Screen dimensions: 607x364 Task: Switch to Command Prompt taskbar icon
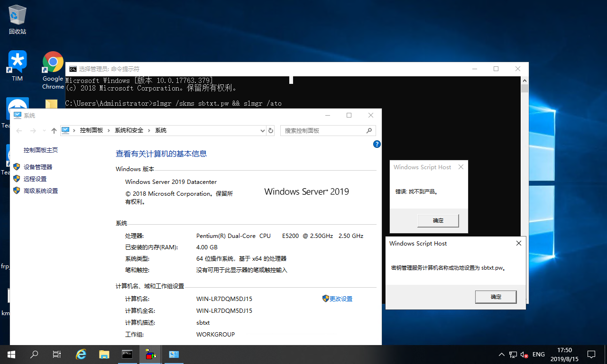tap(127, 354)
